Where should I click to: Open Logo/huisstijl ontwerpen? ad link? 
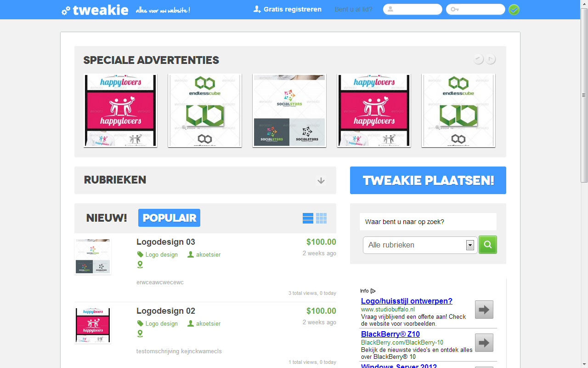(x=407, y=301)
